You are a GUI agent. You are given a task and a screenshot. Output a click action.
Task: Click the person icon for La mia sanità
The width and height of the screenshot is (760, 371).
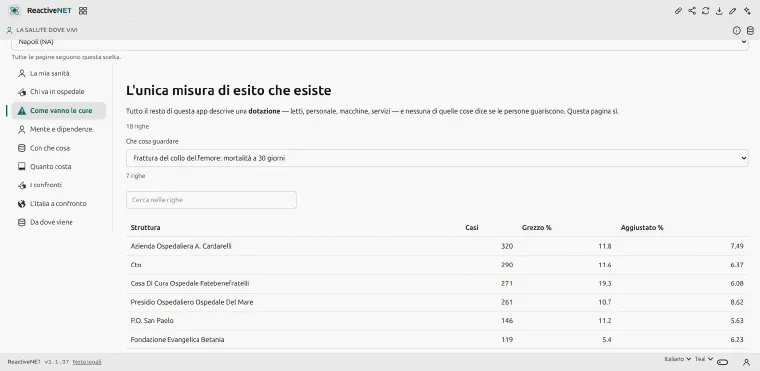click(22, 74)
